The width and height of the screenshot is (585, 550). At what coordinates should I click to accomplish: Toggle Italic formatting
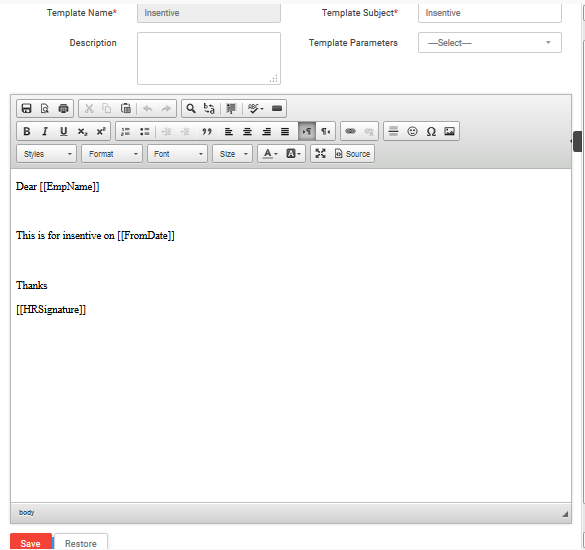click(x=45, y=131)
